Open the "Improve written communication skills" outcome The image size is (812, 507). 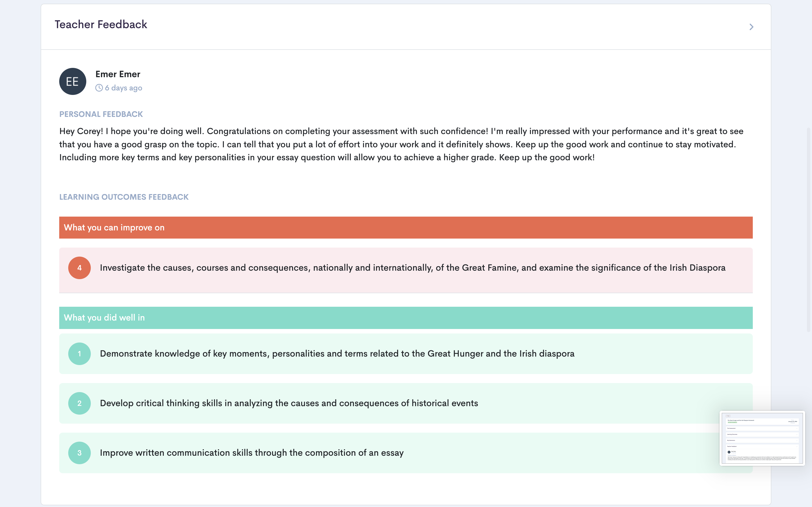tap(252, 453)
